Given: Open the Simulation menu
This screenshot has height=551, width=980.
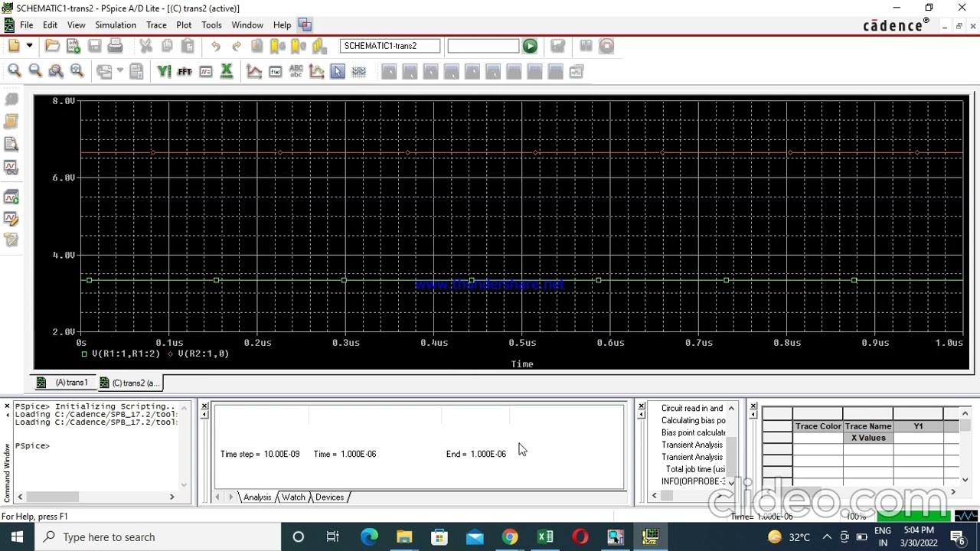Looking at the screenshot, I should click(x=116, y=25).
